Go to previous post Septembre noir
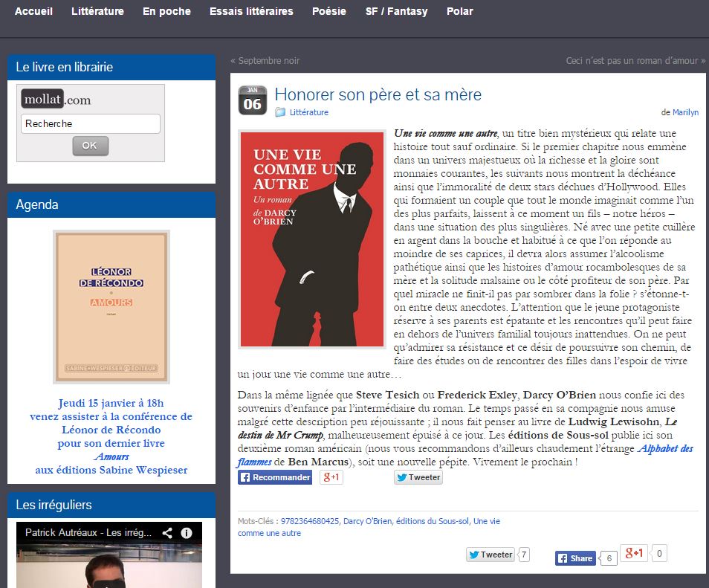This screenshot has height=588, width=709. click(265, 61)
